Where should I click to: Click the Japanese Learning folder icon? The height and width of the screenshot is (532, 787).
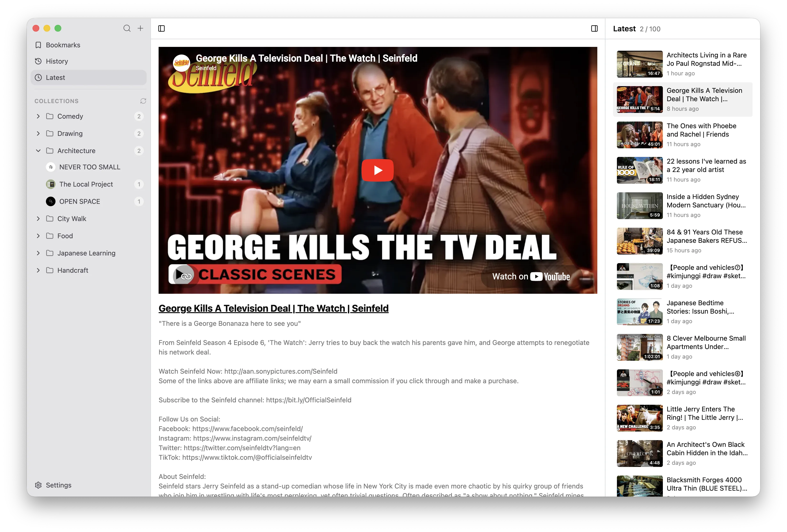50,253
